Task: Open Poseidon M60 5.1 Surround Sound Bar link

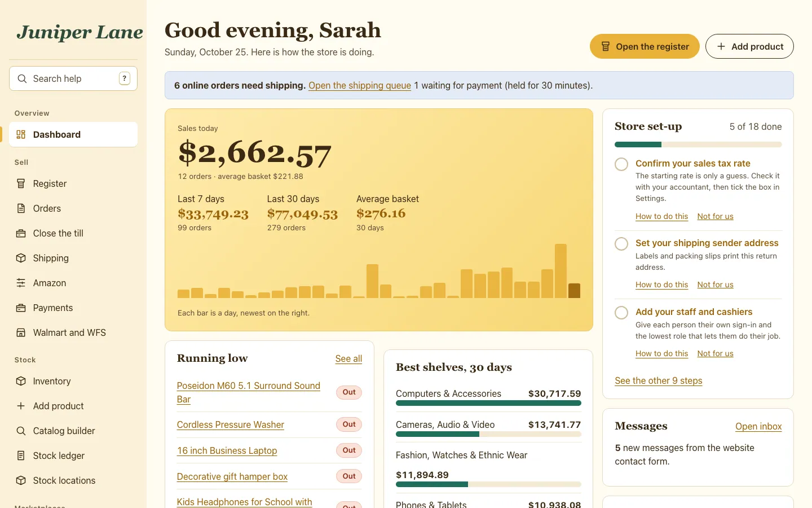Action: [x=248, y=392]
